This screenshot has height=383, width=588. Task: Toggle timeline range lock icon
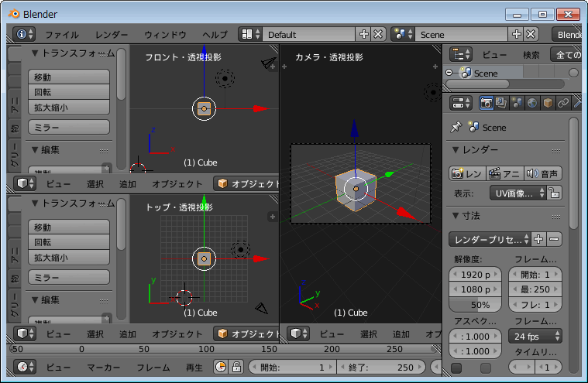(236, 367)
